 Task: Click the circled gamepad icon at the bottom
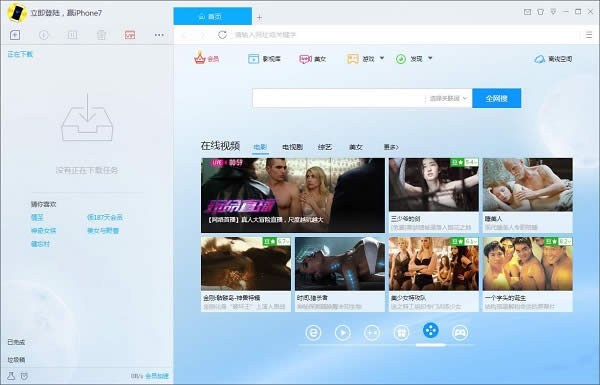click(460, 333)
